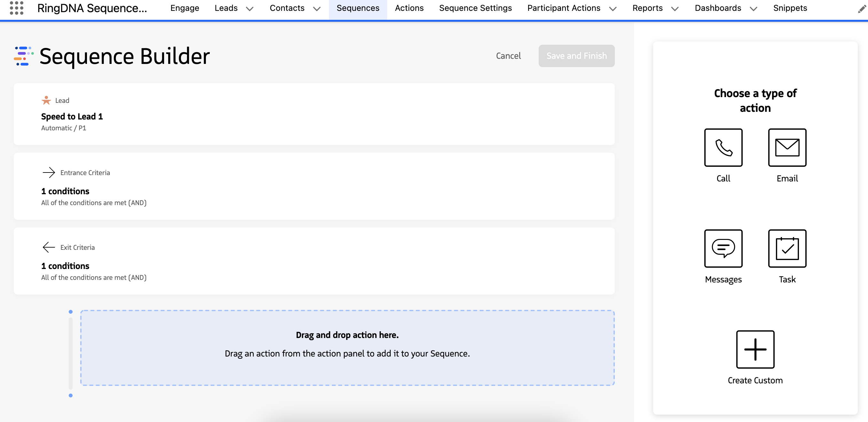Click the Task label text
The image size is (868, 422).
coord(787,279)
